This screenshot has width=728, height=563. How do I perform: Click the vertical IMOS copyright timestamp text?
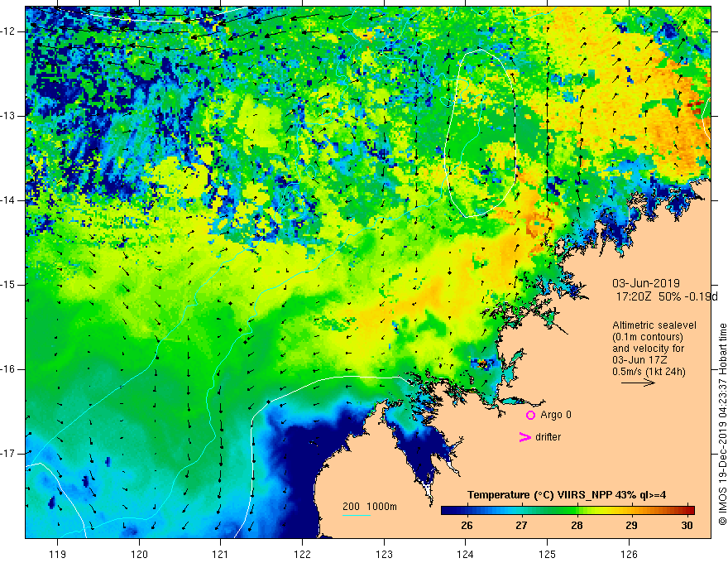coord(722,425)
